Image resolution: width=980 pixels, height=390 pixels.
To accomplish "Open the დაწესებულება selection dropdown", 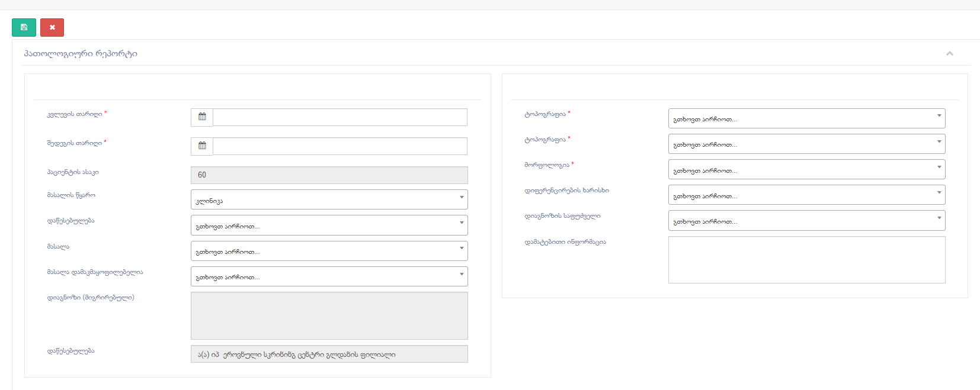I will [x=329, y=225].
